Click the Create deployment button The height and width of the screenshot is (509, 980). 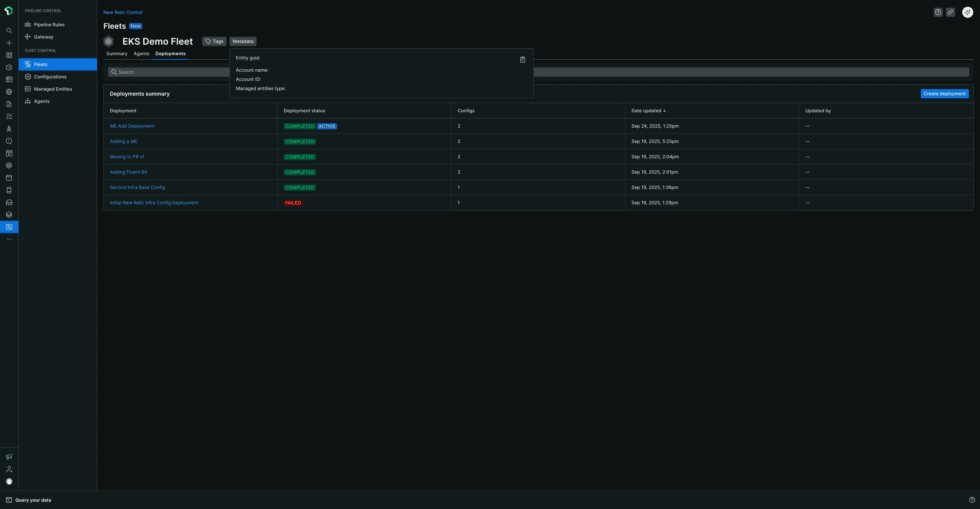(x=944, y=94)
